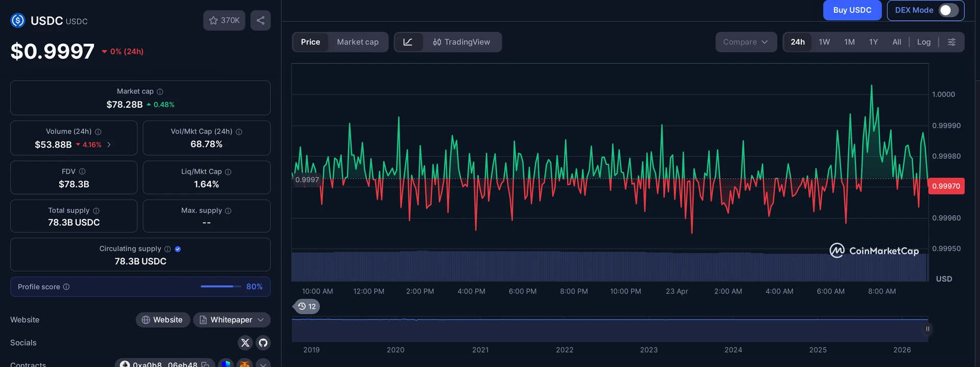Switch to TradingView chart

(461, 42)
